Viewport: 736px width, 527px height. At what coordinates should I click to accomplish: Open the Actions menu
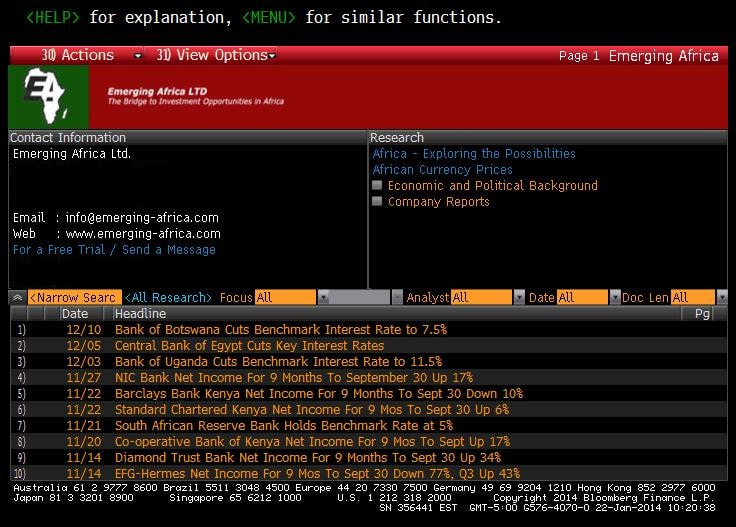tap(79, 56)
